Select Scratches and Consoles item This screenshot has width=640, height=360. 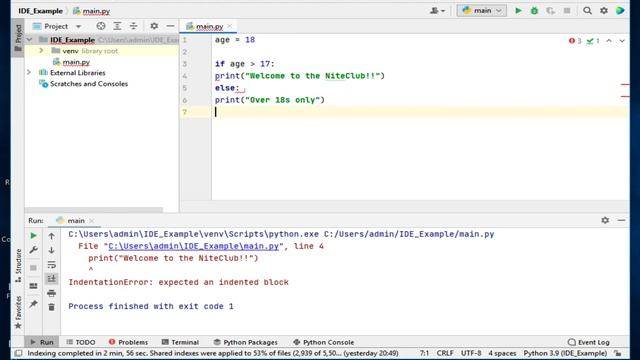point(89,84)
